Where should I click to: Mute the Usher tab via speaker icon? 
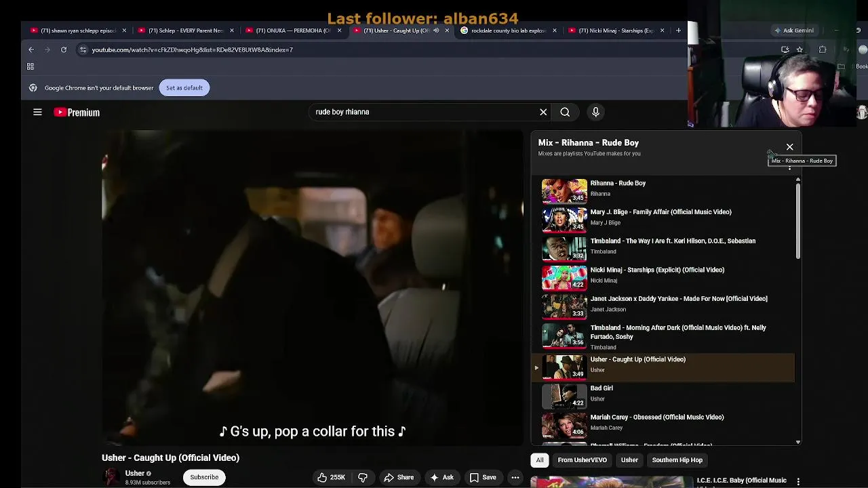(436, 30)
